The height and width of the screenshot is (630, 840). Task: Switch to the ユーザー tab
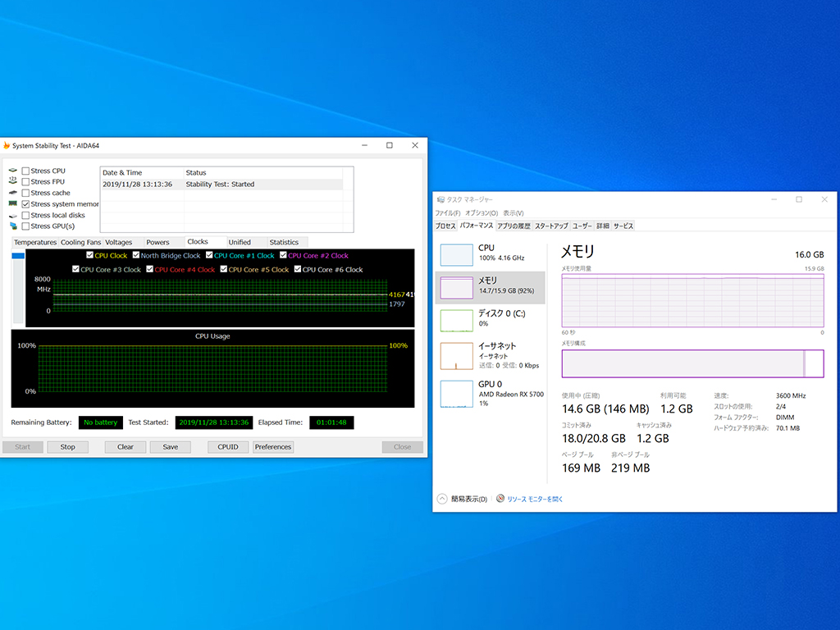(x=582, y=226)
